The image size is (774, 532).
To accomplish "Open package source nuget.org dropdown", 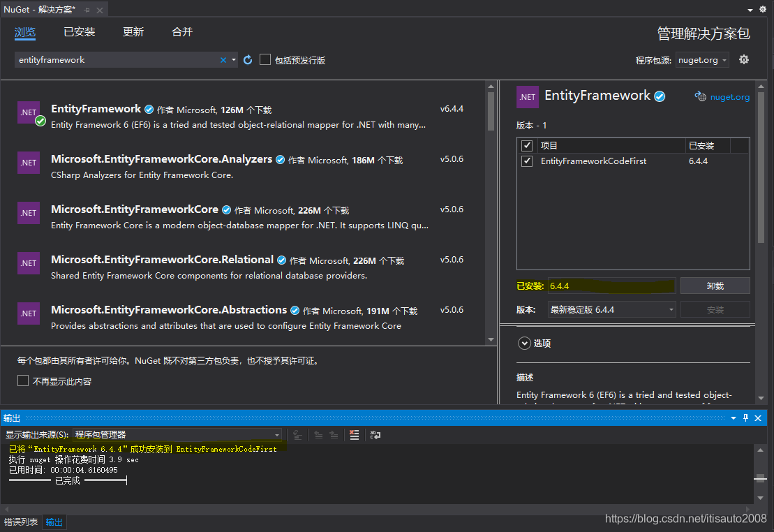I will click(702, 60).
